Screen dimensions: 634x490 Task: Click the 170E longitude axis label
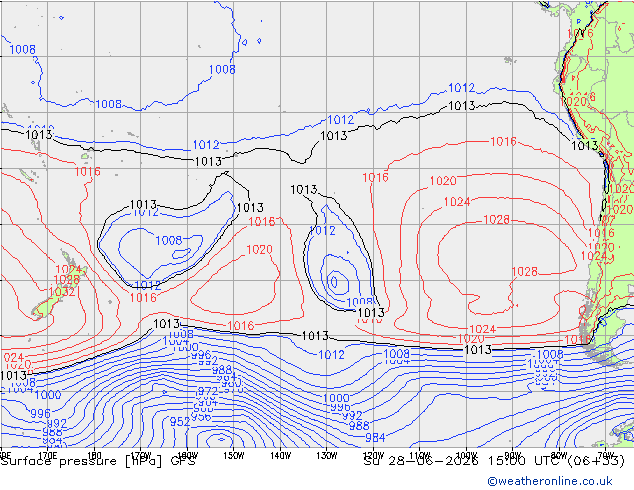click(x=47, y=455)
